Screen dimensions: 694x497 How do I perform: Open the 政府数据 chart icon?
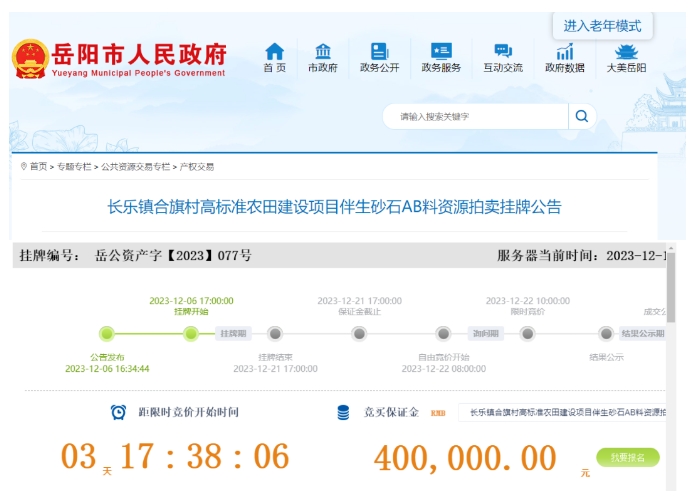coord(565,52)
